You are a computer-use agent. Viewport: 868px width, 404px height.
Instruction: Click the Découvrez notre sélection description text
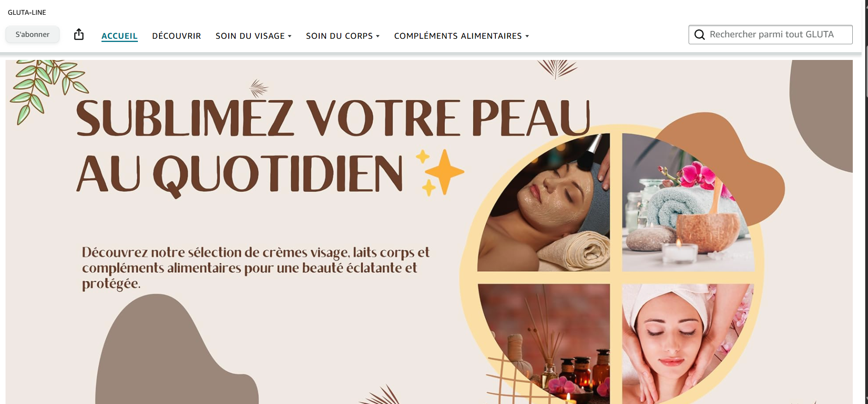(x=256, y=268)
